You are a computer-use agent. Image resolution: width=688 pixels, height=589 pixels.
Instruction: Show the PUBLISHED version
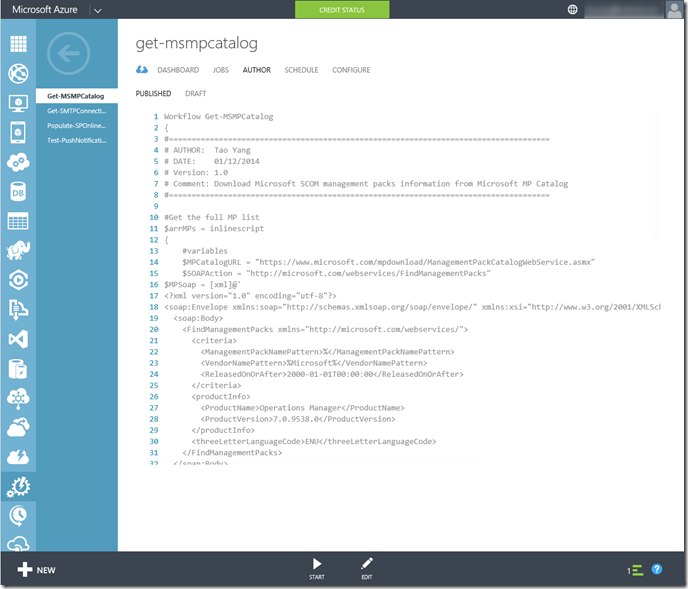(x=153, y=93)
